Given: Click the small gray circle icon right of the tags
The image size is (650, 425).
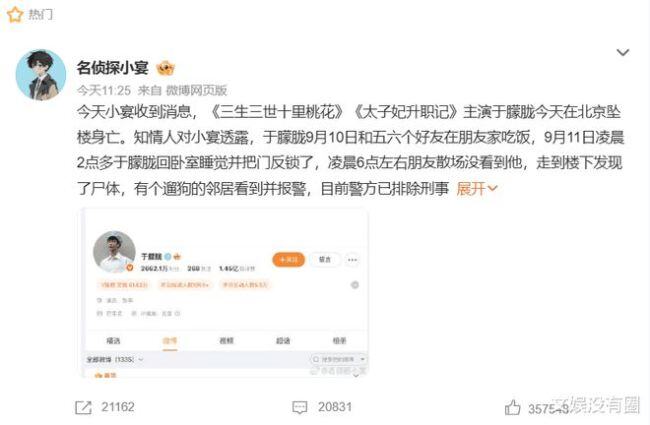Looking at the screenshot, I should click(355, 285).
